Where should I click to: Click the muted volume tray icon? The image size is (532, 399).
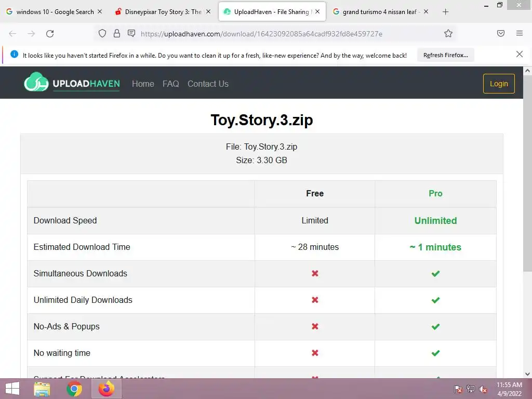483,389
